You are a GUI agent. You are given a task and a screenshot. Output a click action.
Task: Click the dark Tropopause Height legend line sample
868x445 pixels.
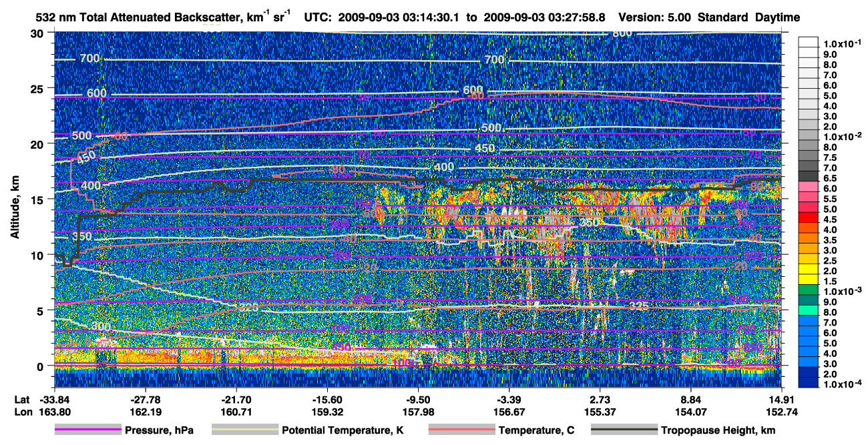coord(624,430)
